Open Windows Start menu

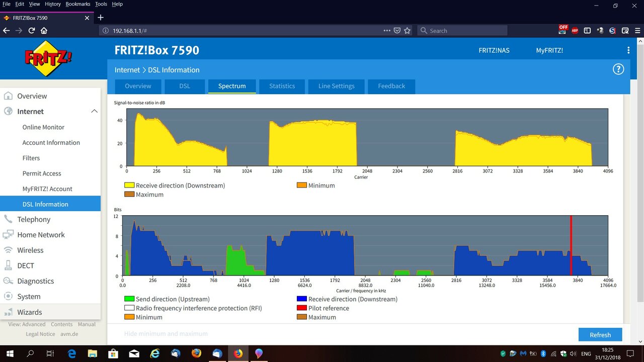[10, 353]
